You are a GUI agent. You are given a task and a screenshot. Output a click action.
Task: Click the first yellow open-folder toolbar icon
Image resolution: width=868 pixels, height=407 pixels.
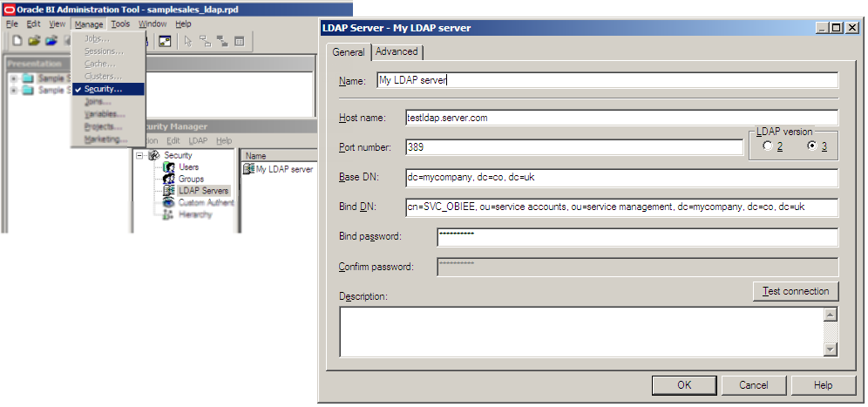[34, 41]
